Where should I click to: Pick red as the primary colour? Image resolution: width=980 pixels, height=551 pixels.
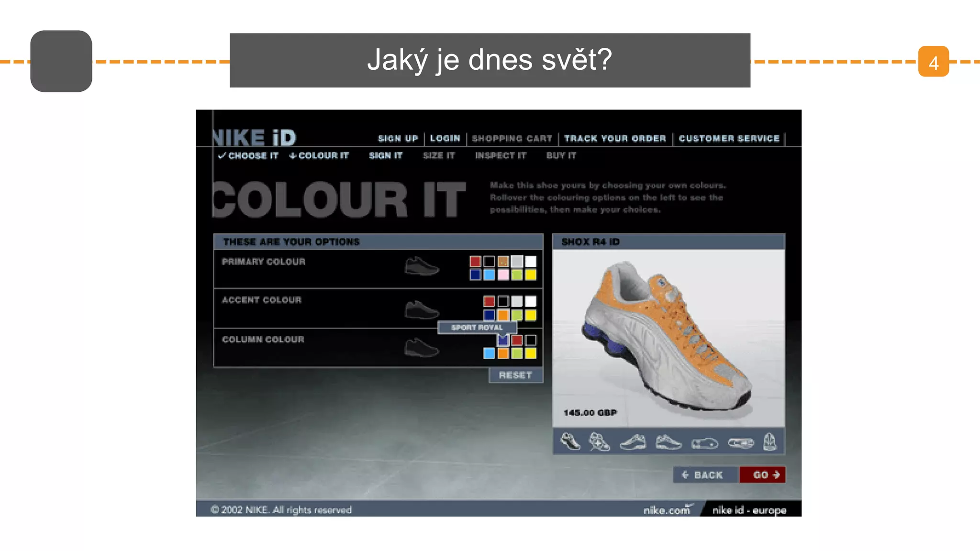(x=475, y=262)
